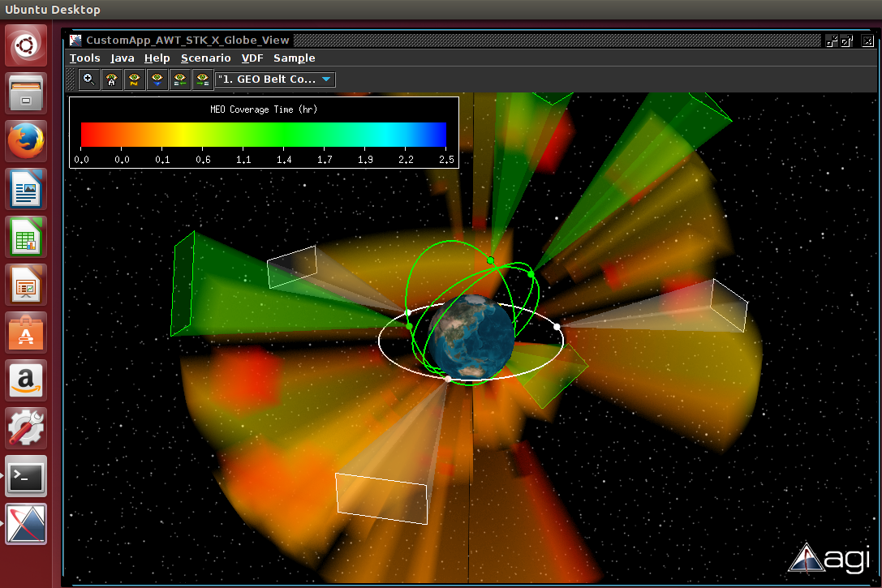
Task: Open the Terminal from the launcher
Action: pos(26,477)
